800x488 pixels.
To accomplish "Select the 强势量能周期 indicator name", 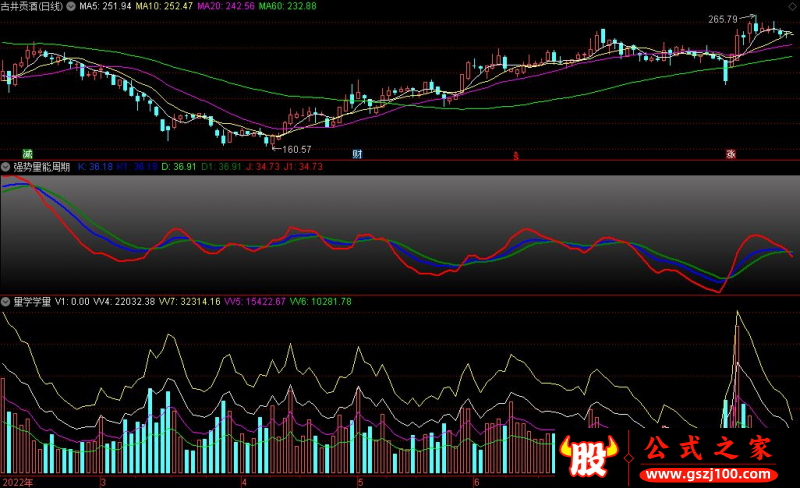I will 42,167.
